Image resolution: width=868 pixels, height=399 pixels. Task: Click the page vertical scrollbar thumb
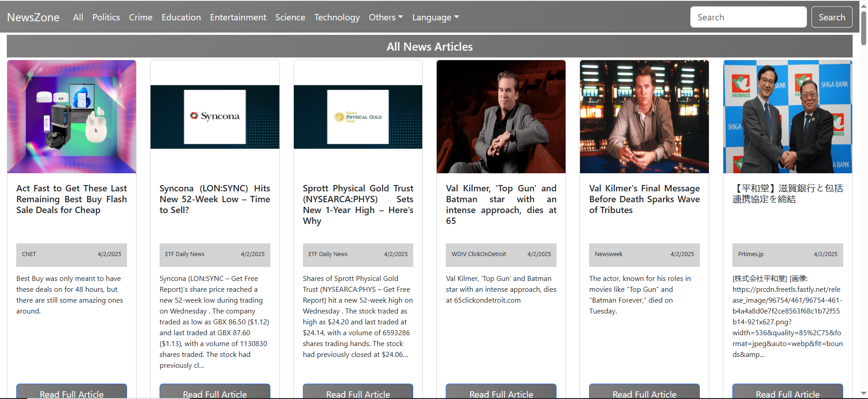click(863, 27)
